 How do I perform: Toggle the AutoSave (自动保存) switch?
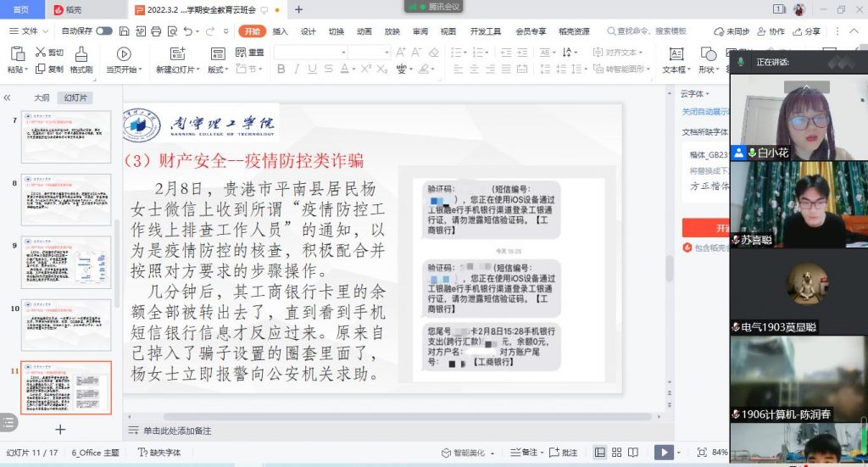[103, 31]
